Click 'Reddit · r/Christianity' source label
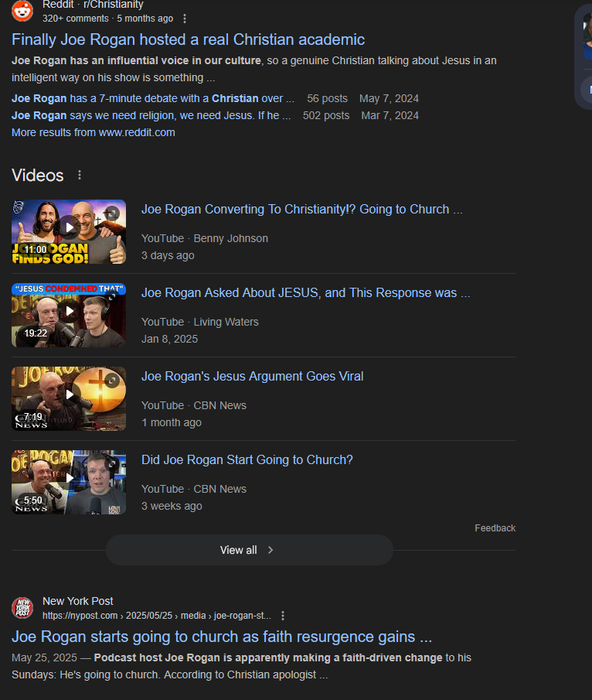 (x=93, y=5)
